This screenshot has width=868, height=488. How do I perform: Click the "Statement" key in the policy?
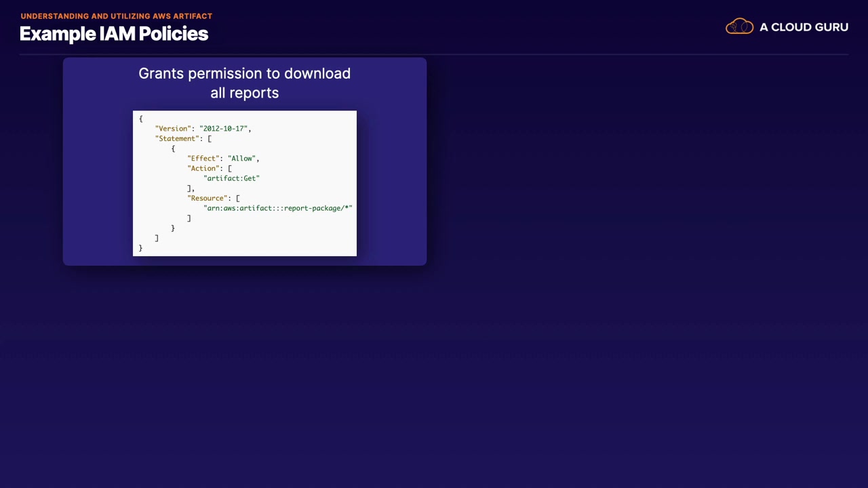click(x=177, y=138)
